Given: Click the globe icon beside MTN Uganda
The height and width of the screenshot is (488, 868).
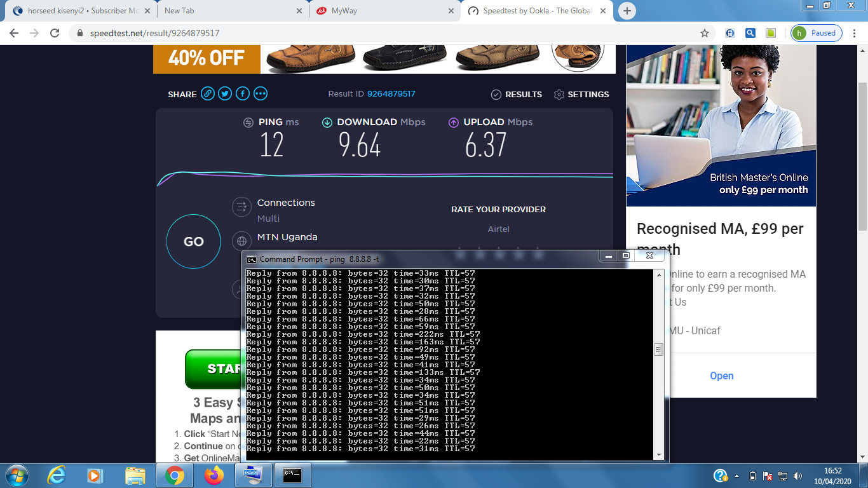Looking at the screenshot, I should (241, 241).
